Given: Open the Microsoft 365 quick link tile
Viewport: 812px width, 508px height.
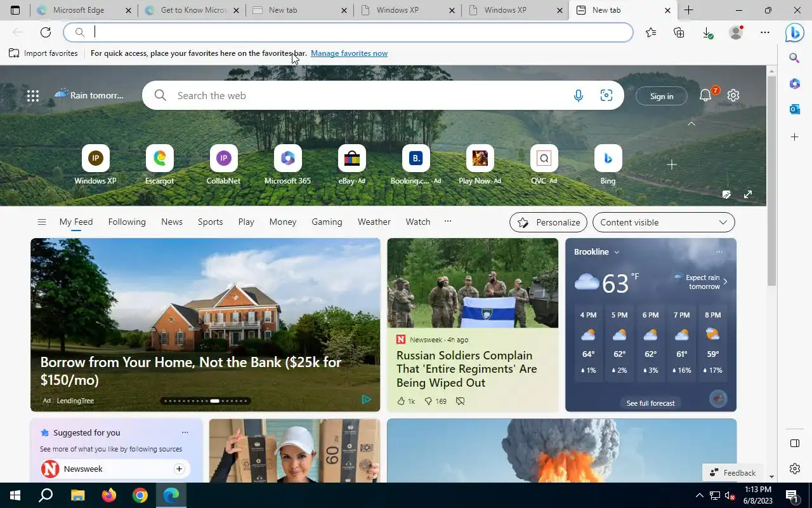Looking at the screenshot, I should click(x=287, y=165).
